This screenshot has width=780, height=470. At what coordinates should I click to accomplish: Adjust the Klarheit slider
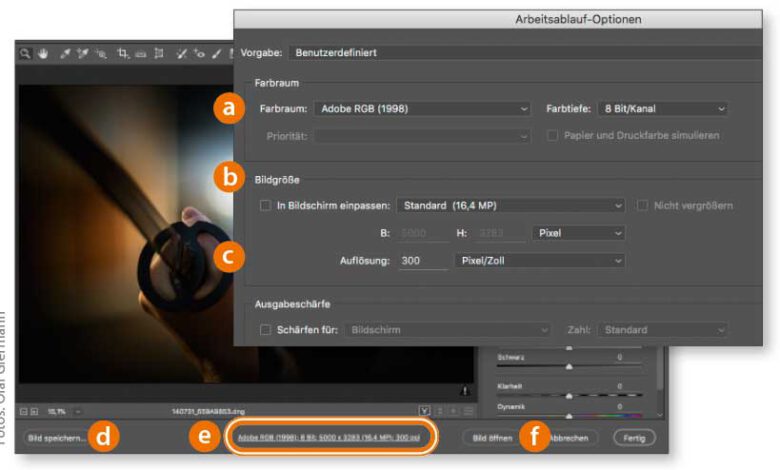[x=570, y=394]
